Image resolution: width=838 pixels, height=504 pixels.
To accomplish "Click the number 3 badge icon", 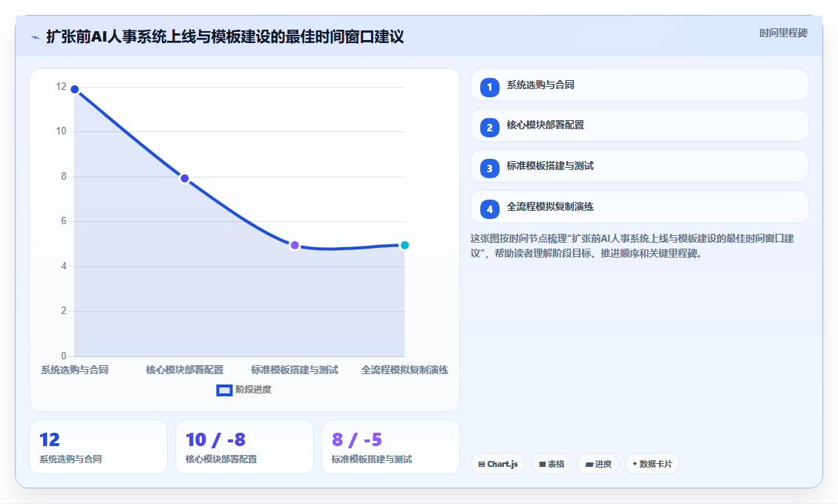I will point(490,168).
